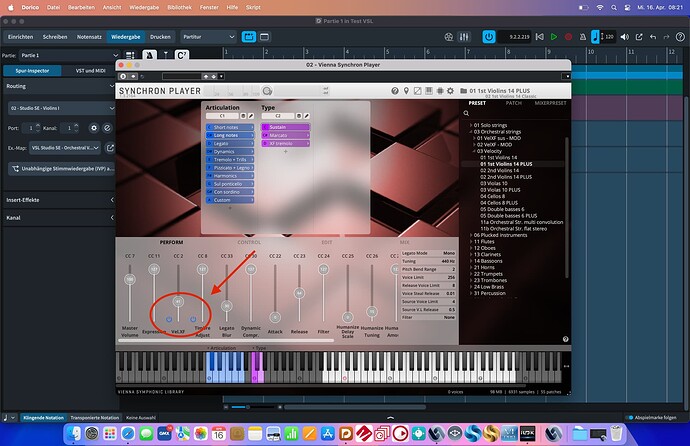Click the detach window icon in Dorico toolbar
Image resolution: width=690 pixels, height=446 pixels.
(639, 37)
